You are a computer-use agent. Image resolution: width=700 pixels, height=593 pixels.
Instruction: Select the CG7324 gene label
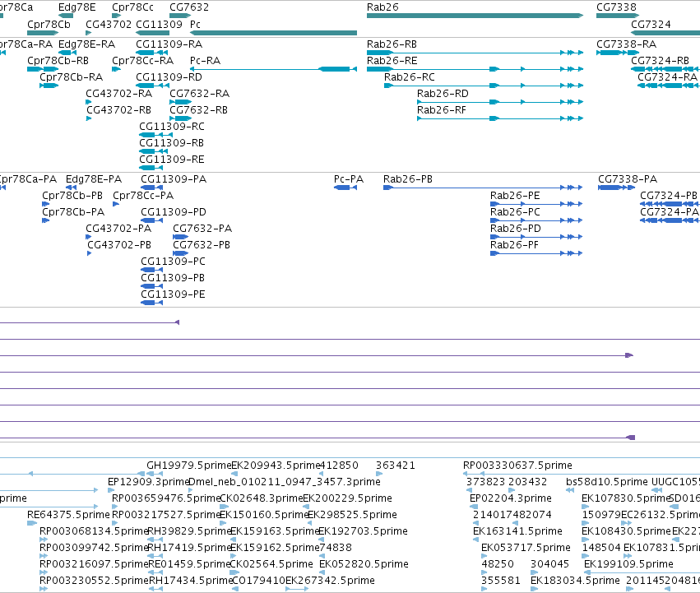651,24
